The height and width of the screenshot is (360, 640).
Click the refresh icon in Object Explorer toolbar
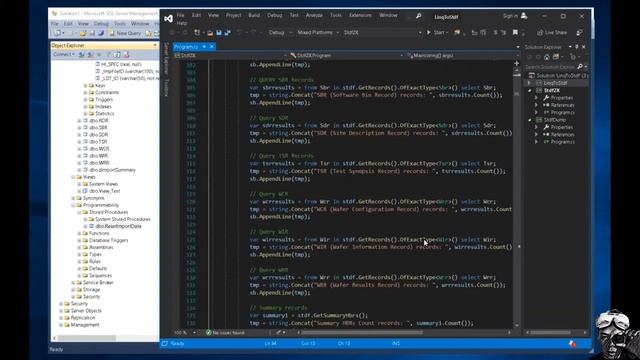(117, 54)
